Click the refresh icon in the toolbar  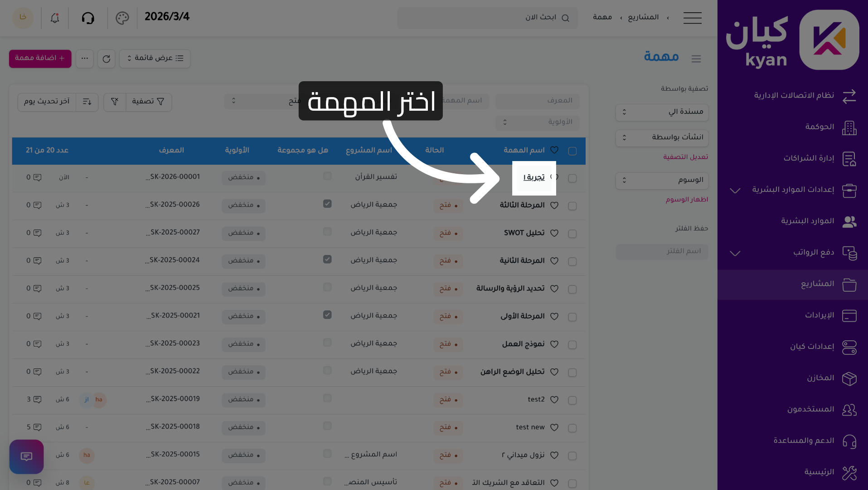(x=106, y=59)
